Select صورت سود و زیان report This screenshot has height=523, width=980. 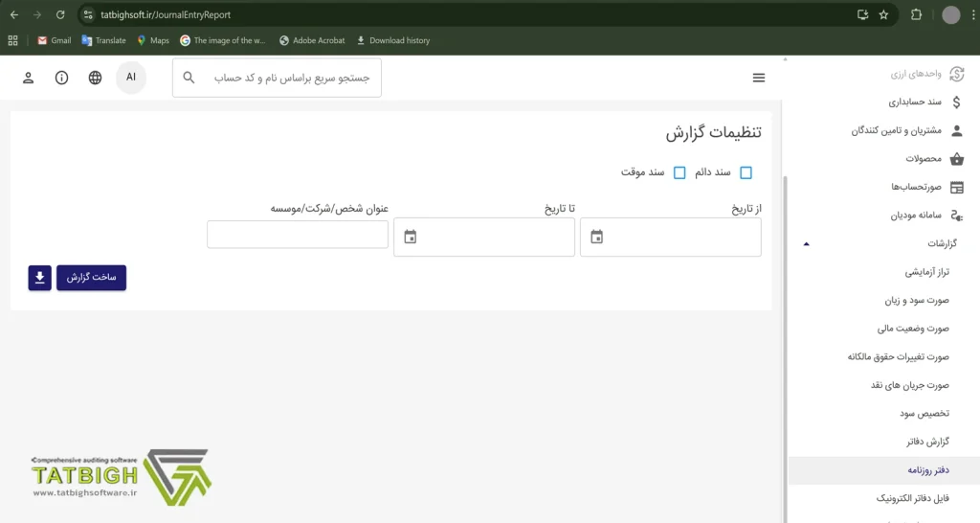pyautogui.click(x=917, y=301)
